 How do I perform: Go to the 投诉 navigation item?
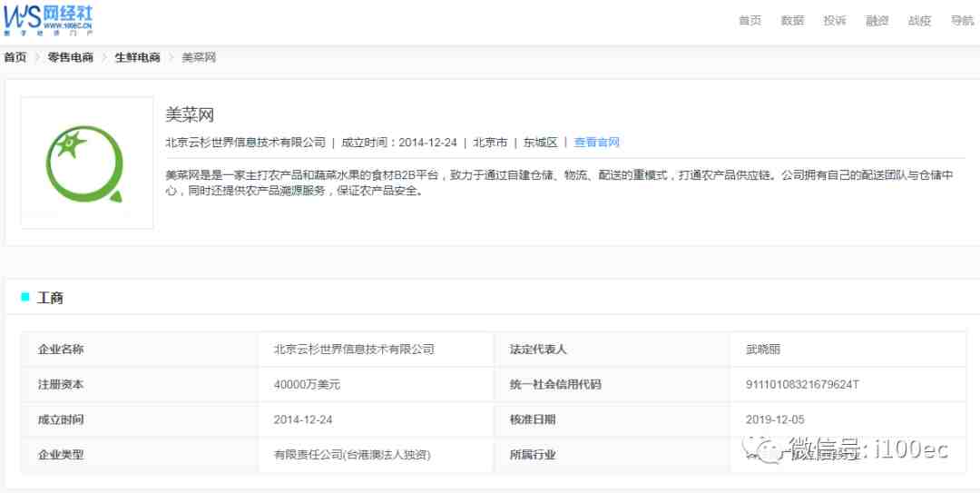click(x=835, y=21)
